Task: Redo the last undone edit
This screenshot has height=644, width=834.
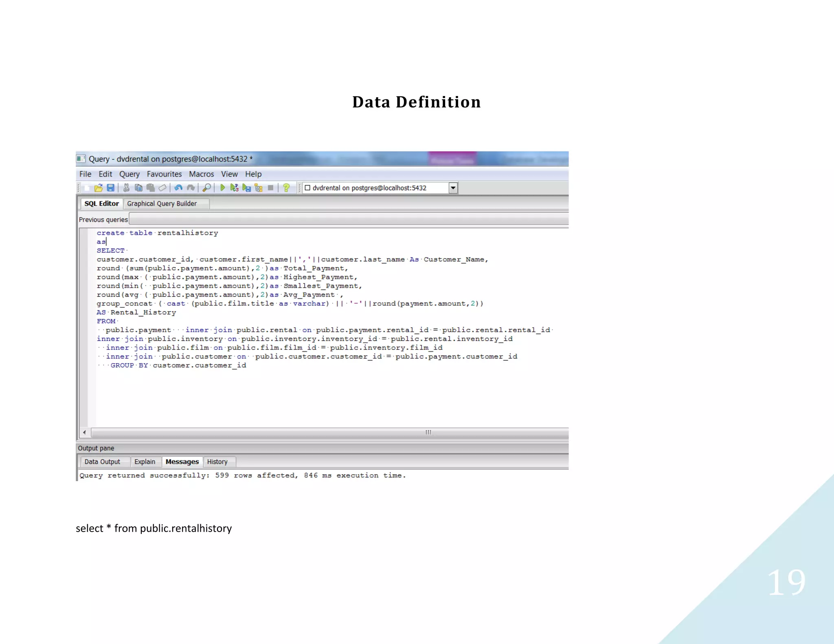Action: [x=191, y=188]
